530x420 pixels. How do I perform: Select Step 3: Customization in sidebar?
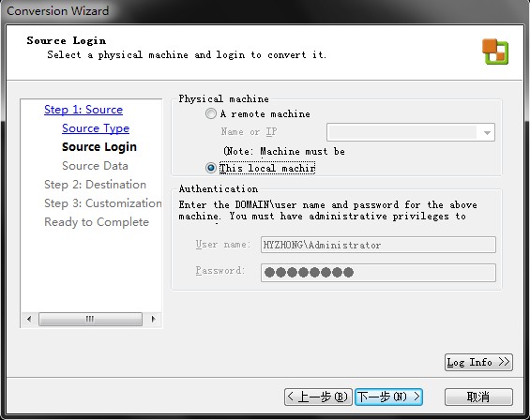coord(103,203)
